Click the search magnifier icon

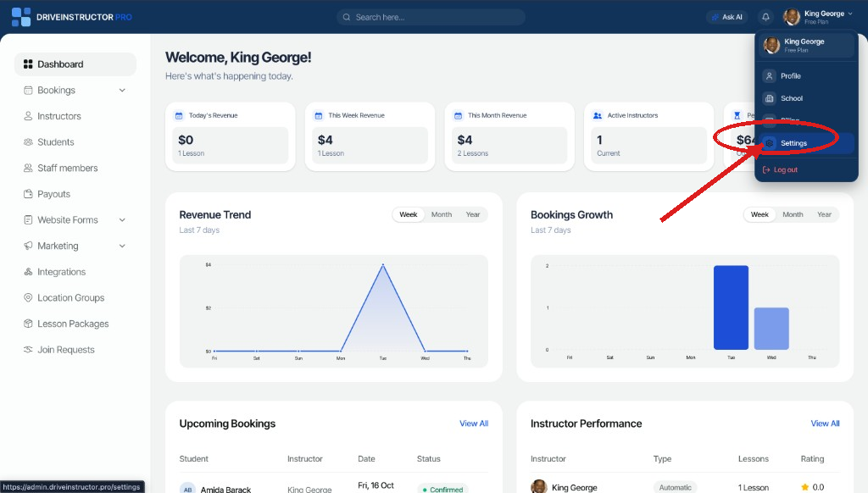pos(347,17)
